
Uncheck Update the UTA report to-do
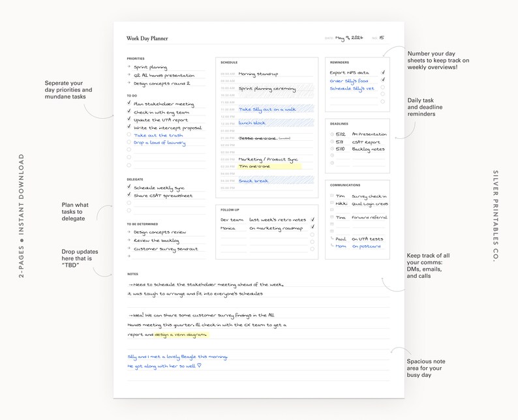[129, 119]
